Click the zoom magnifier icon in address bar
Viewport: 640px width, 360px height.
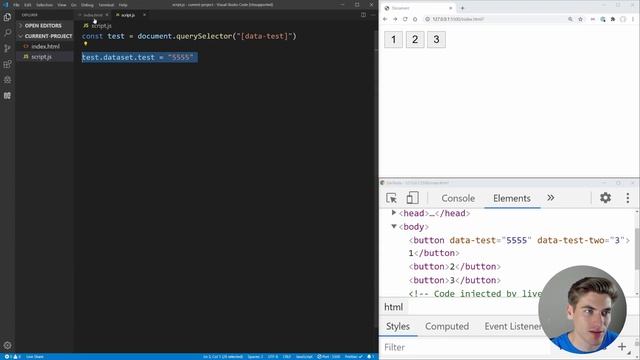point(570,19)
